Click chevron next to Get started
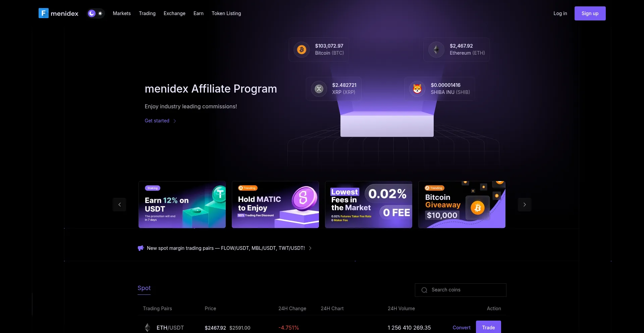644x333 pixels. (175, 121)
